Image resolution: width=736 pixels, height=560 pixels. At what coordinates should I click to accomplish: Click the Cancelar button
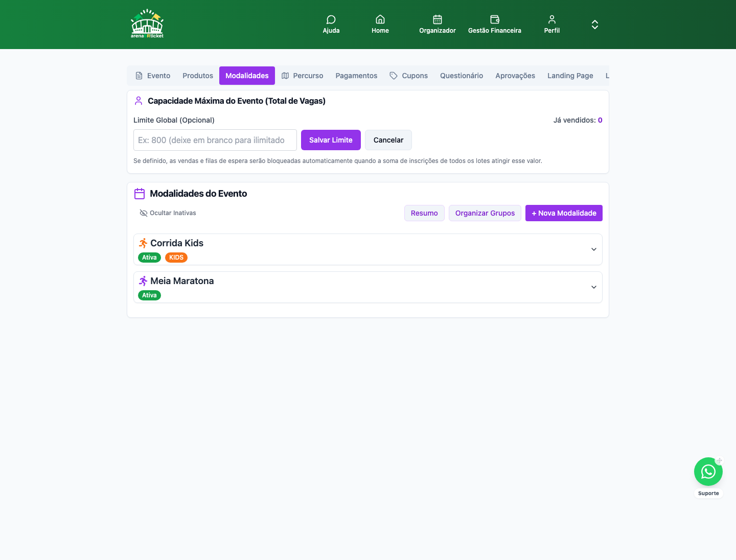pos(388,140)
